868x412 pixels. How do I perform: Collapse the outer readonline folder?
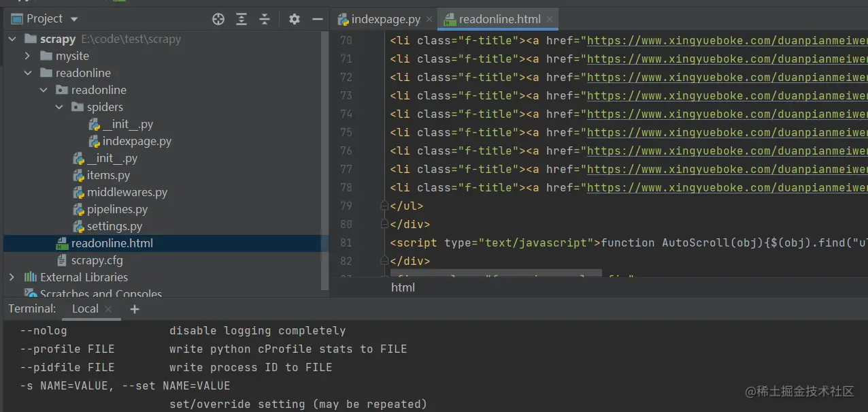click(27, 73)
